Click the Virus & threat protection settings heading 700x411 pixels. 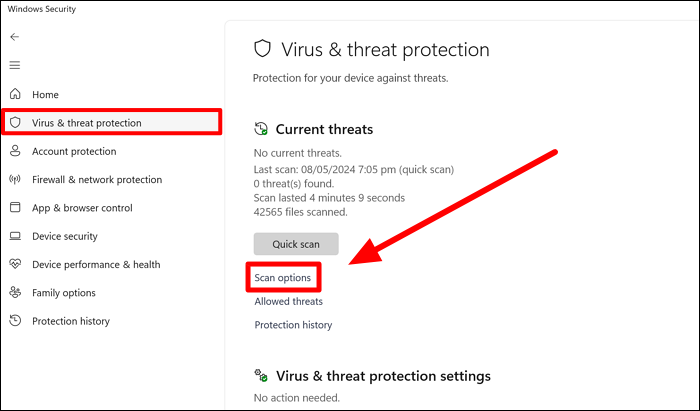[x=383, y=376]
